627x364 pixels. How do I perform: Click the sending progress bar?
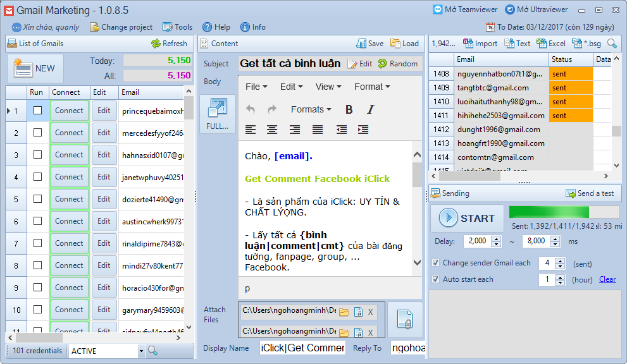click(x=564, y=212)
